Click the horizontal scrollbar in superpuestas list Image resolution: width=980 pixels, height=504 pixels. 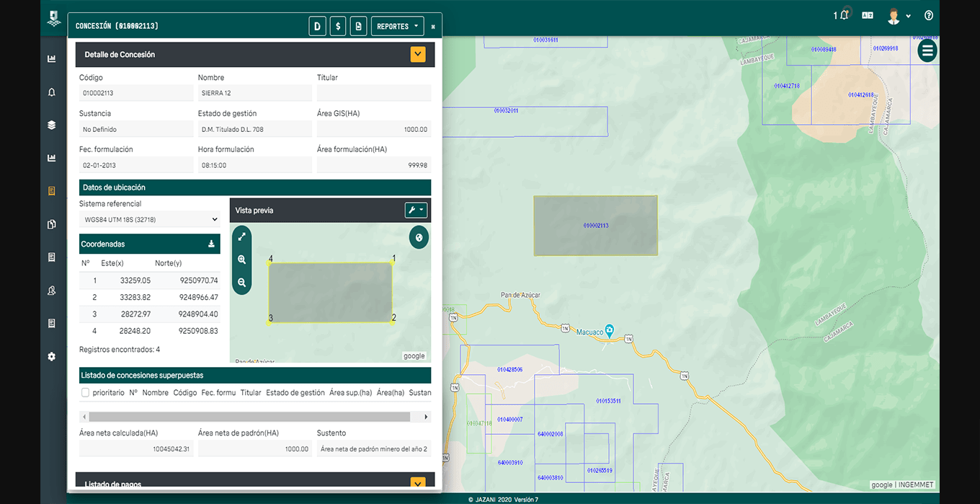(249, 417)
